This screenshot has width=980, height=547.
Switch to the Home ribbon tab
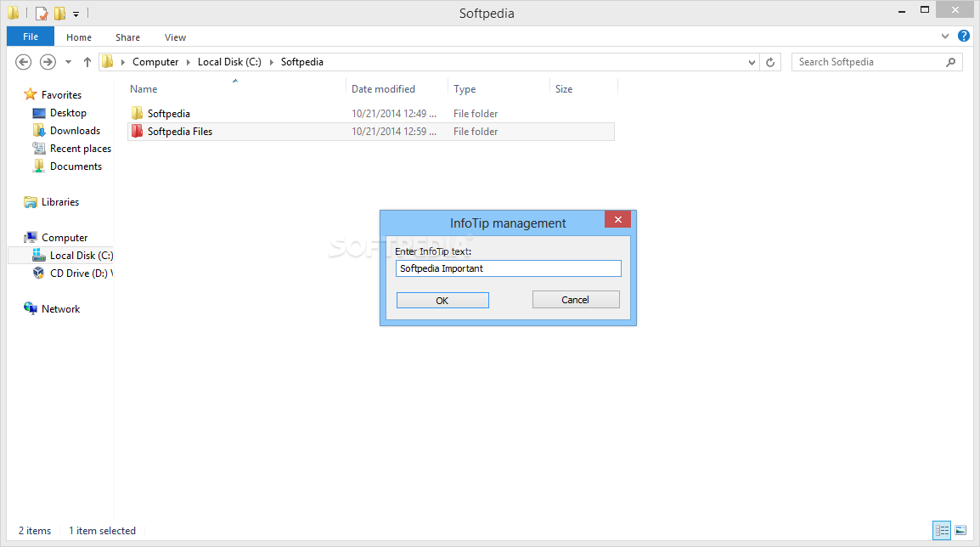[x=79, y=37]
